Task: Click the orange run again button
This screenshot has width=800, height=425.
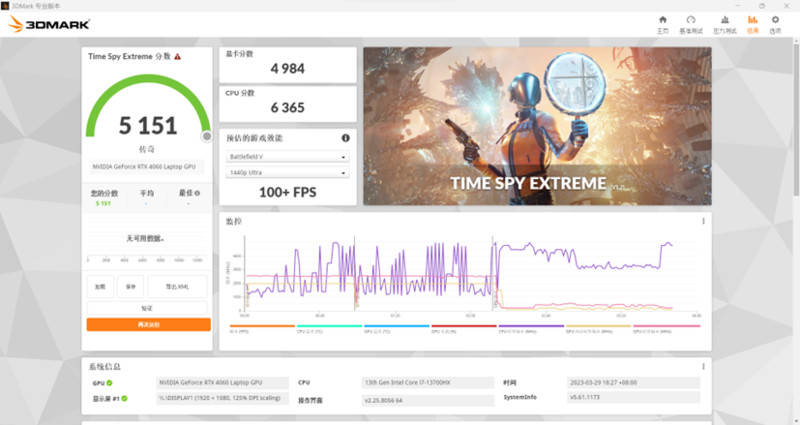Action: click(x=148, y=324)
